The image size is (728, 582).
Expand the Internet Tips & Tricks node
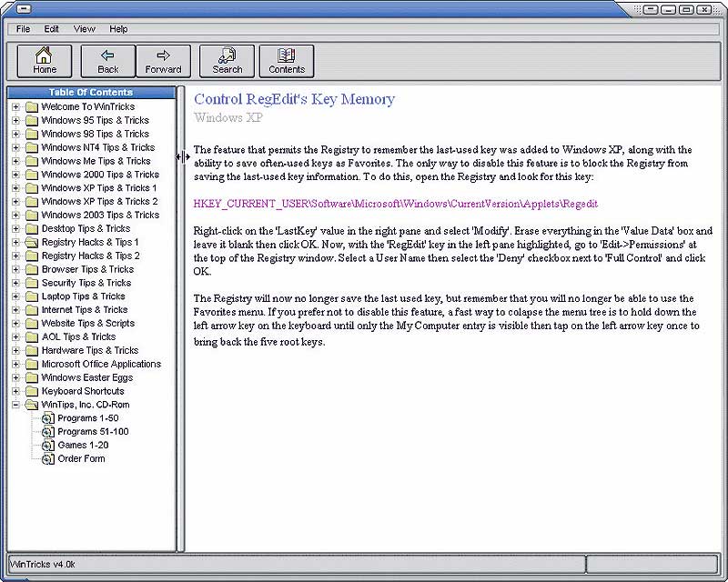pyautogui.click(x=15, y=310)
